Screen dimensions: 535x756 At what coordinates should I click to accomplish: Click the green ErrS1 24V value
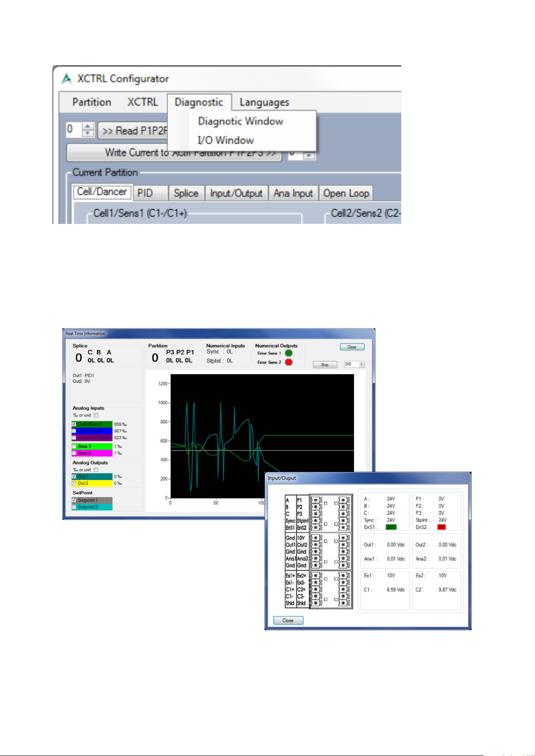coord(391,527)
